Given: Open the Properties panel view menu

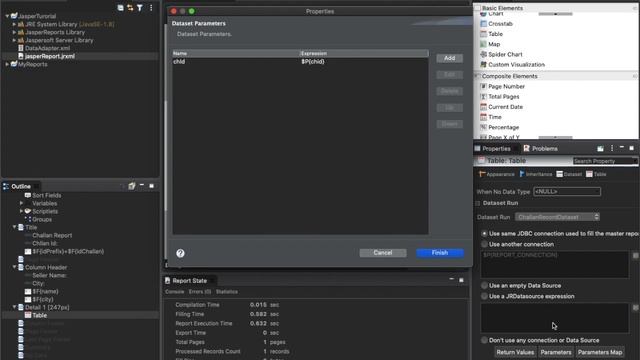Looking at the screenshot, I should (x=612, y=148).
